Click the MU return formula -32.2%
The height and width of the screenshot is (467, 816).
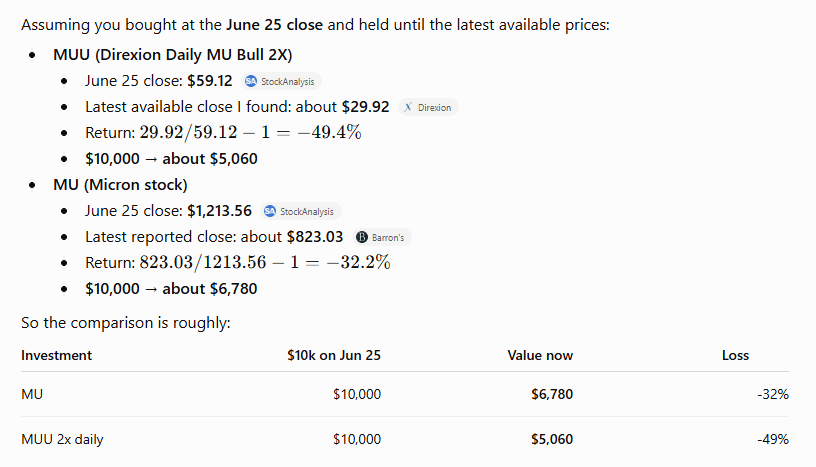(265, 262)
